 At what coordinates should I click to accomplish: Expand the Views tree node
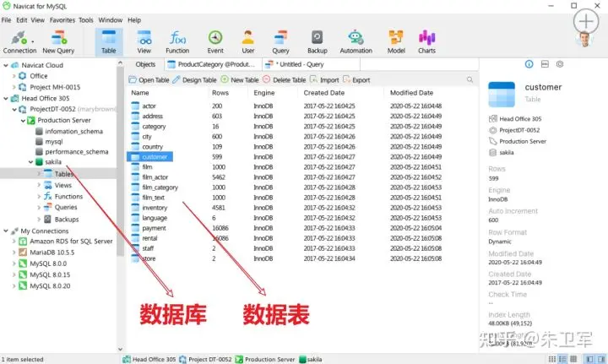point(39,185)
